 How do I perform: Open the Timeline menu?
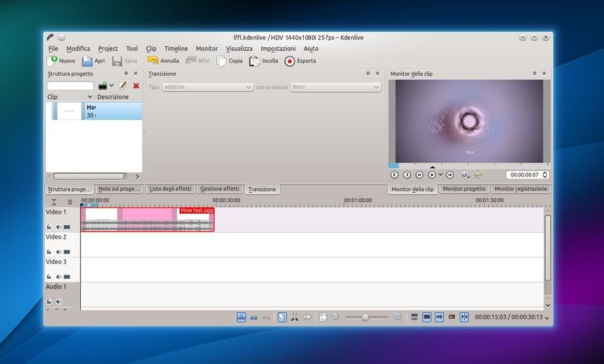pos(176,49)
